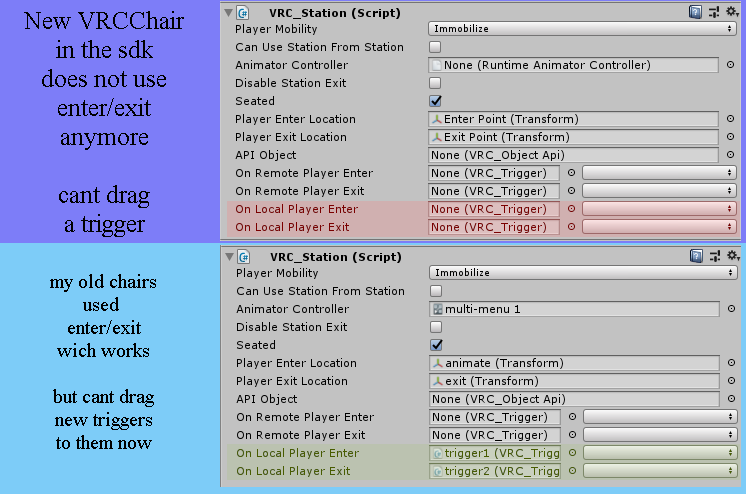The width and height of the screenshot is (746, 494).
Task: Pick object for trigger1 field
Action: 572,454
